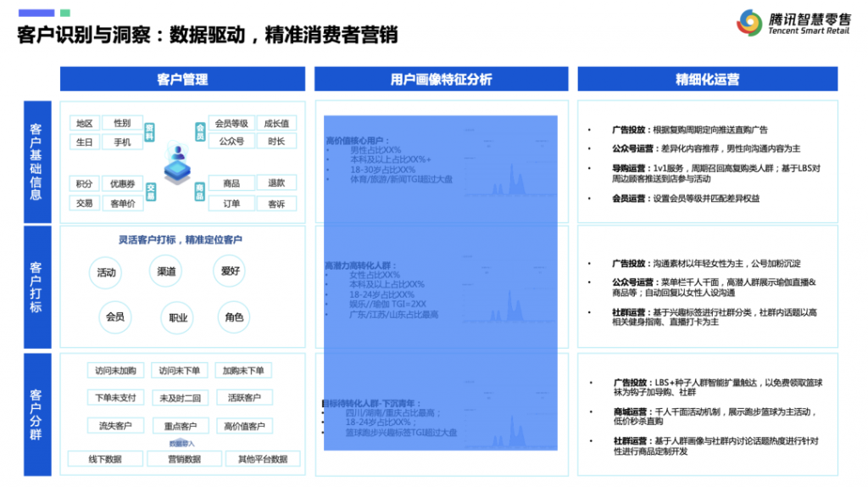The width and height of the screenshot is (868, 487).
Task: Click the 时长 field box
Action: click(x=276, y=142)
